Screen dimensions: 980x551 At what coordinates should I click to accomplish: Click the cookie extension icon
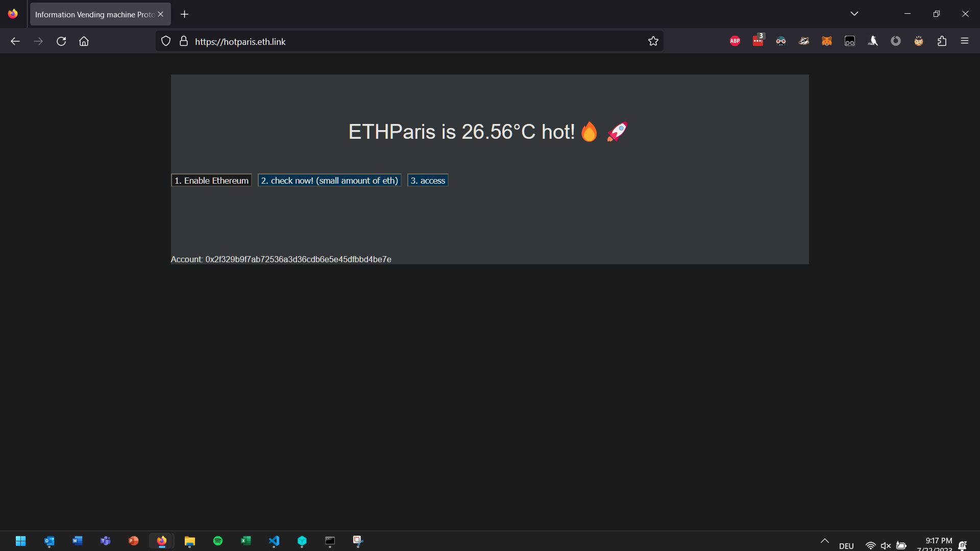tap(919, 41)
